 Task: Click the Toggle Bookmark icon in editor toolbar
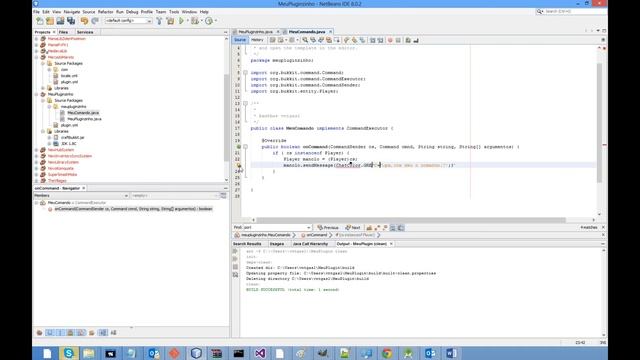(362, 40)
